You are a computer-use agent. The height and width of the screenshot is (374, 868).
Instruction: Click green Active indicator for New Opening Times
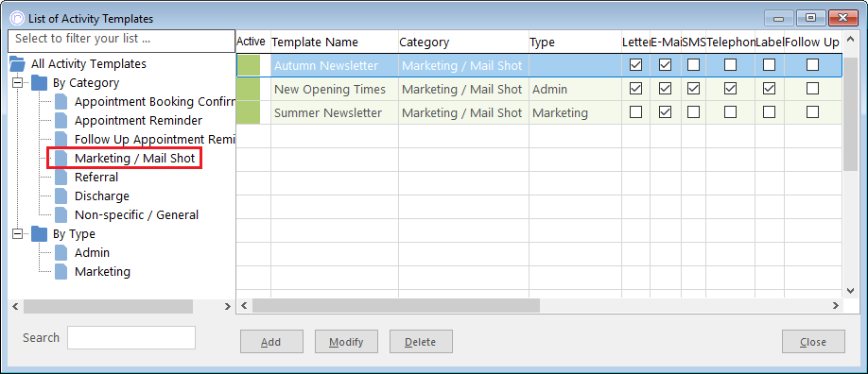[249, 89]
